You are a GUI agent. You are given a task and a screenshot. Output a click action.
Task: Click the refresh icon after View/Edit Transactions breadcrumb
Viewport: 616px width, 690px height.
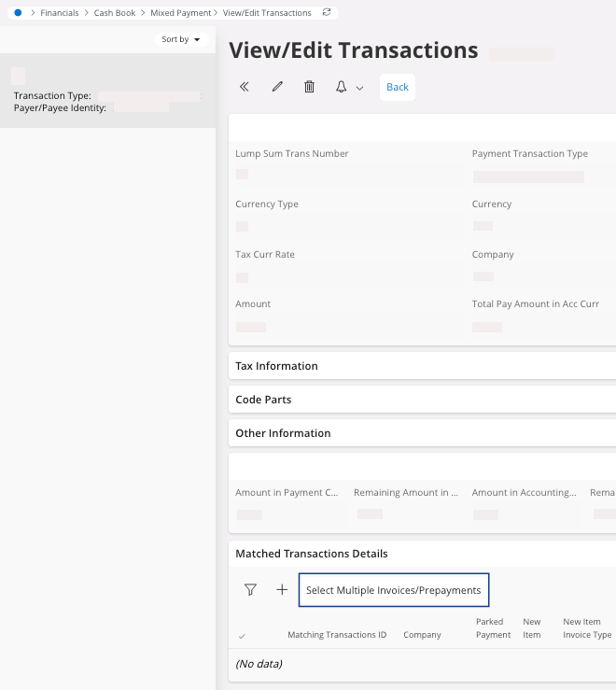coord(326,13)
